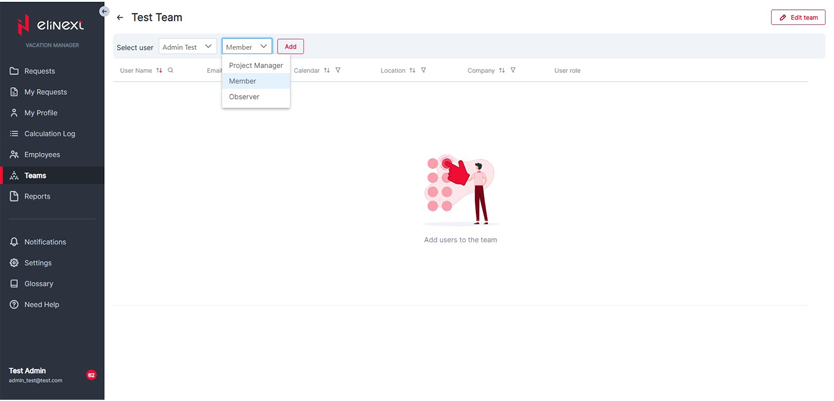
Task: Click the notification count badge near Test Admin
Action: (91, 375)
